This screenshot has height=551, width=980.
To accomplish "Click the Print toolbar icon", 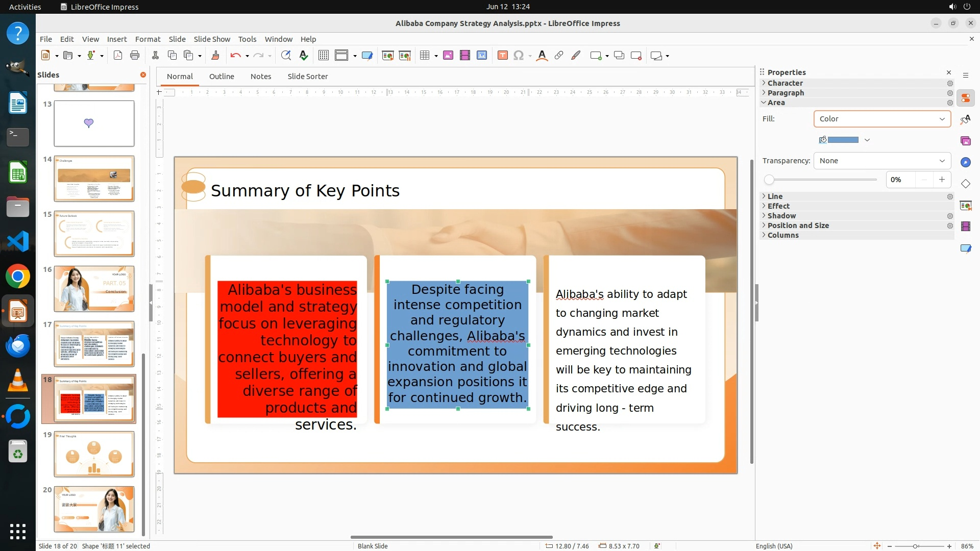I will tap(135, 56).
